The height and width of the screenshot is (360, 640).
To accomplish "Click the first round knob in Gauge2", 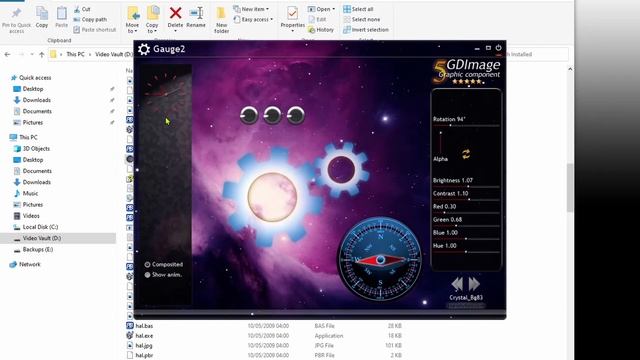I will click(249, 115).
